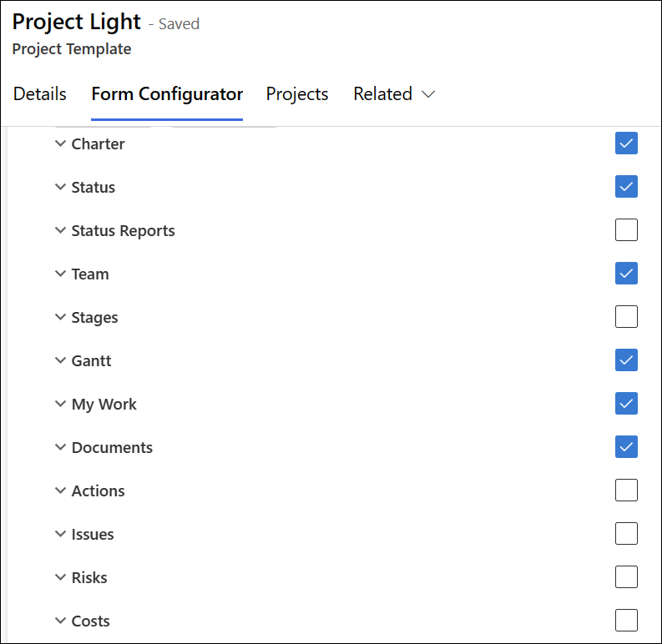Open the Projects tab
The image size is (662, 644).
297,94
